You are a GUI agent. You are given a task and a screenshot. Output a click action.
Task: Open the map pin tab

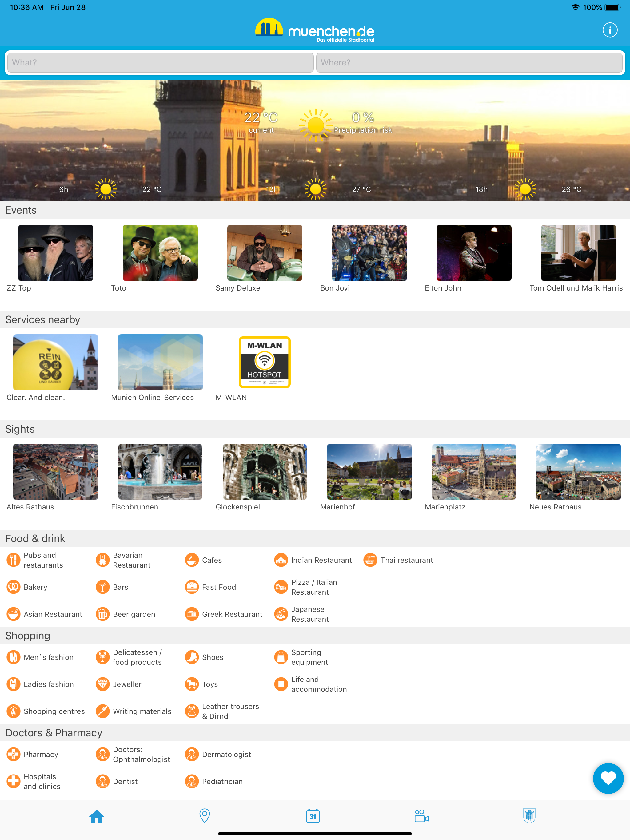click(x=205, y=815)
